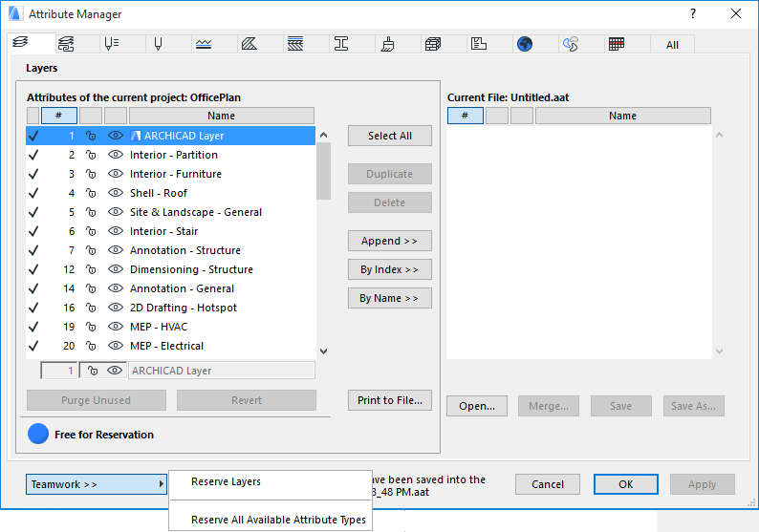This screenshot has width=759, height=532.
Task: Click the Open... button
Action: tap(477, 406)
